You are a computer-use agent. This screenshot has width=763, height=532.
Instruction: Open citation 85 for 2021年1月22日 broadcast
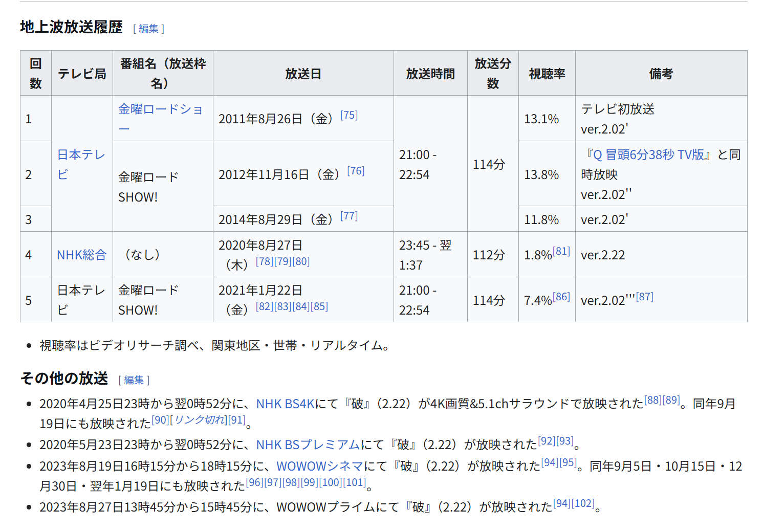(319, 306)
